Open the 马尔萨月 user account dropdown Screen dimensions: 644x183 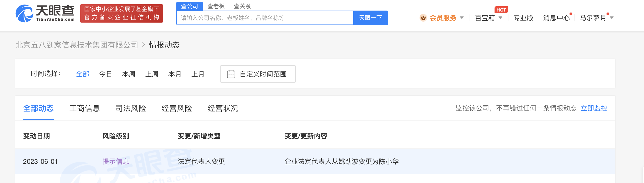tap(596, 18)
